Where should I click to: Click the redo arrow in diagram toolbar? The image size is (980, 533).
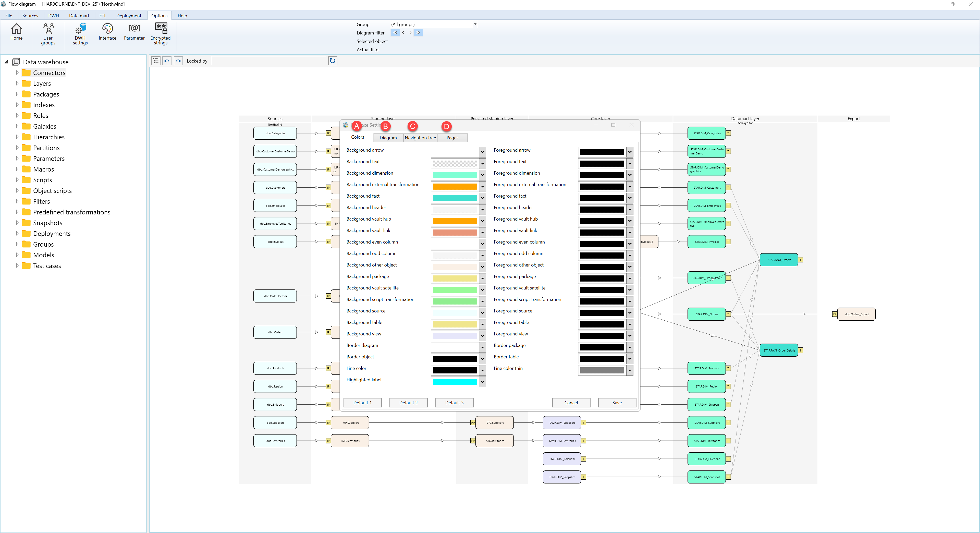click(x=178, y=61)
